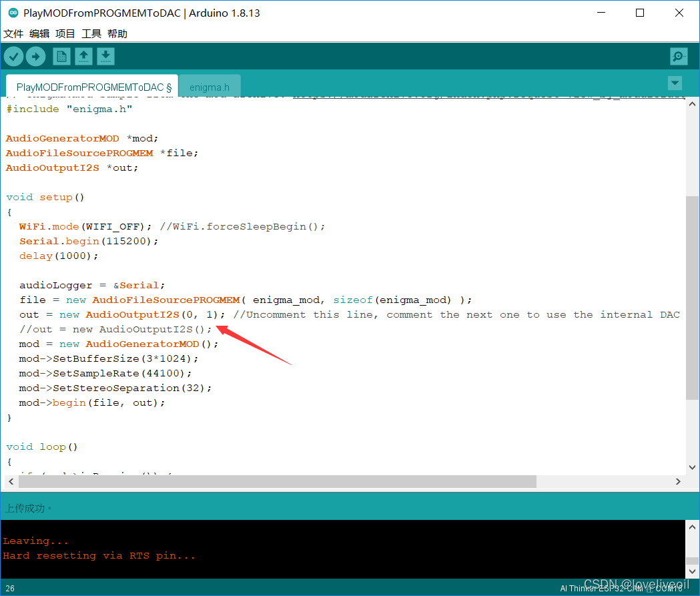Click the Leaving... console output
The image size is (700, 596).
coord(35,541)
